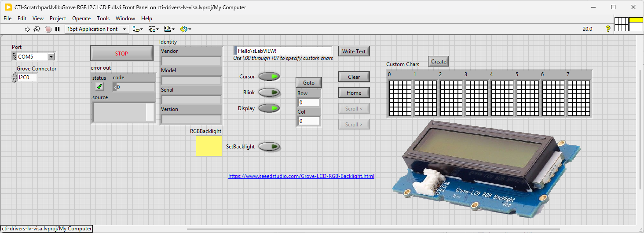Click the Row numeric input field
The width and height of the screenshot is (644, 233).
tap(308, 103)
